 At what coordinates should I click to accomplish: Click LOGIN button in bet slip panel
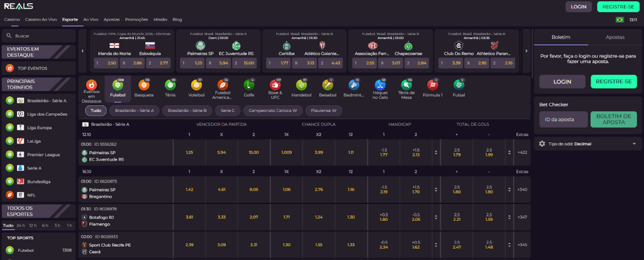[562, 81]
